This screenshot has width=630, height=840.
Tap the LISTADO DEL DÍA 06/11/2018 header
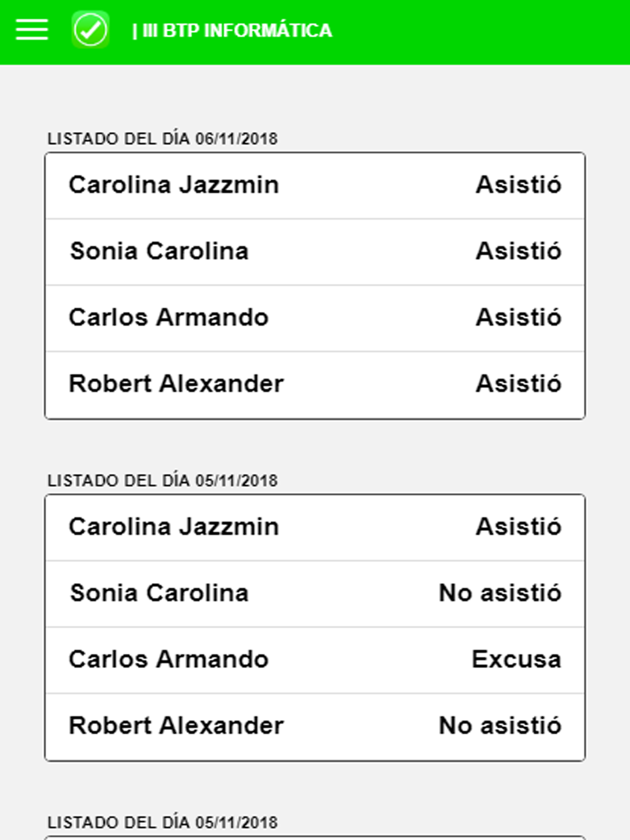pyautogui.click(x=163, y=139)
